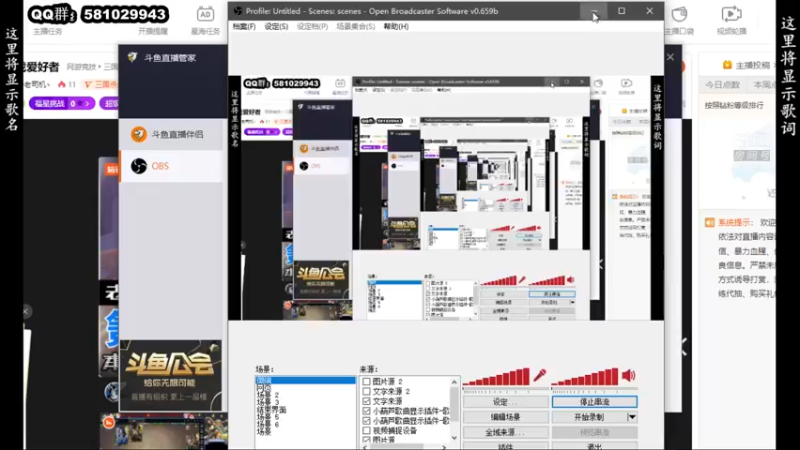Click the 系统提示 speaker icon

[x=710, y=222]
